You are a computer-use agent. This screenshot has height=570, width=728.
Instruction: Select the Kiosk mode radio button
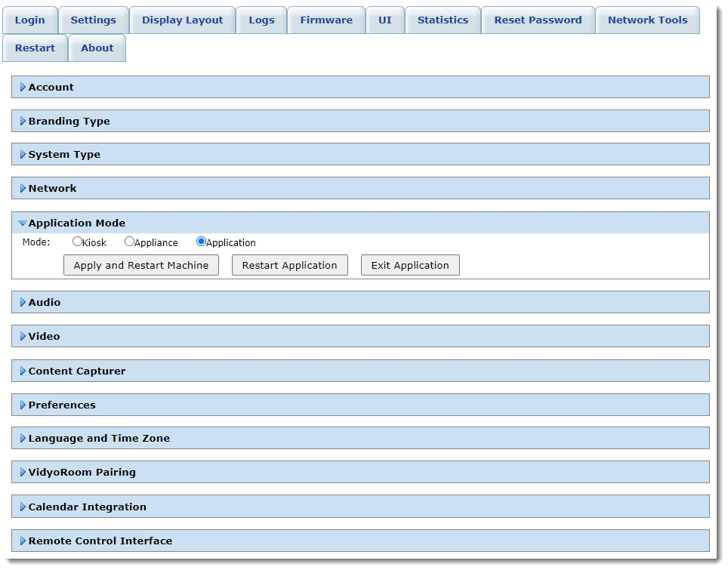pos(77,242)
